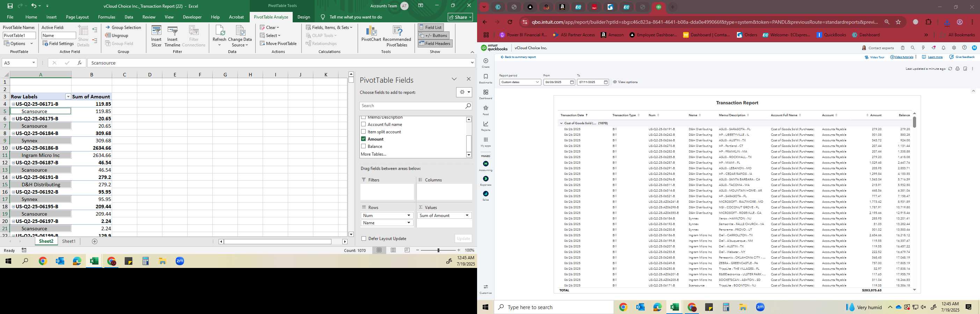This screenshot has height=314, width=980.
Task: Click the Excel zoom slider handle
Action: pyautogui.click(x=438, y=250)
